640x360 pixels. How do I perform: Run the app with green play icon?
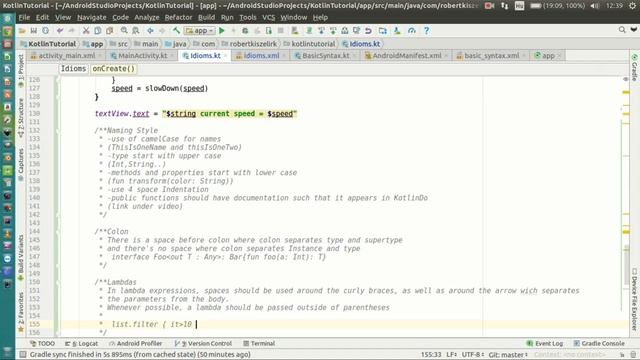click(x=222, y=31)
